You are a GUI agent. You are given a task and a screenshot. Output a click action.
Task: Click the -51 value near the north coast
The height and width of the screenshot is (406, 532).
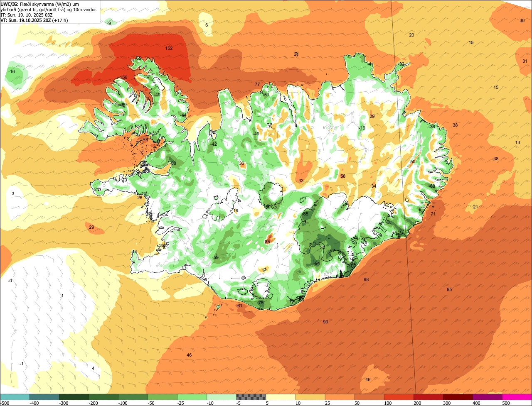click(x=266, y=95)
